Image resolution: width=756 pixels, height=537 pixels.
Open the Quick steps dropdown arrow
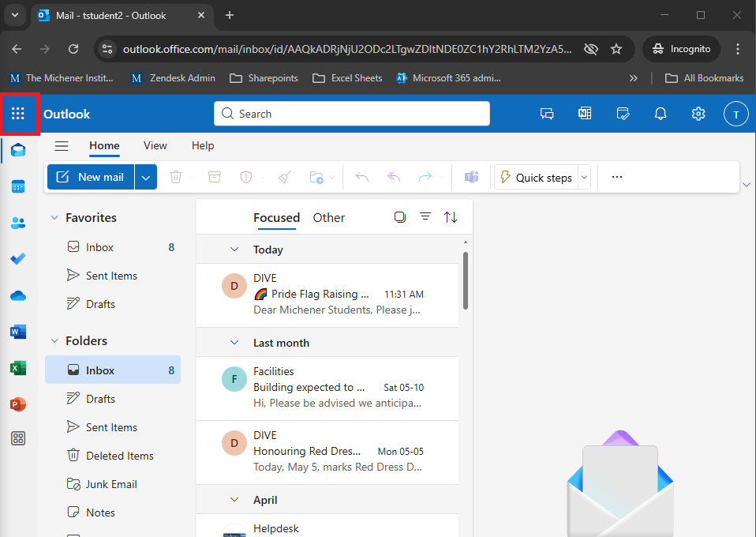point(585,178)
